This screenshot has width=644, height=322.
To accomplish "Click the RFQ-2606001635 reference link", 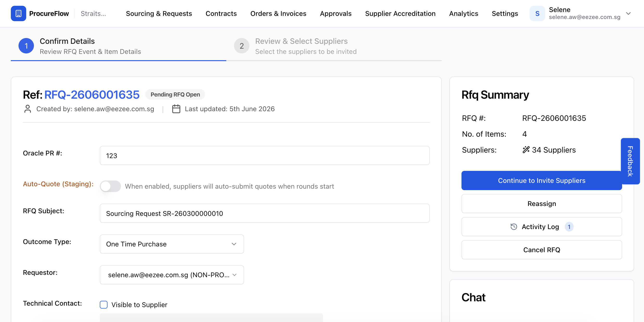I will click(x=92, y=95).
